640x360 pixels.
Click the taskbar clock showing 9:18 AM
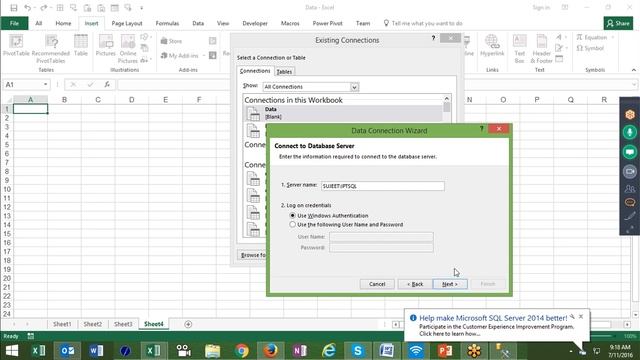pyautogui.click(x=620, y=351)
